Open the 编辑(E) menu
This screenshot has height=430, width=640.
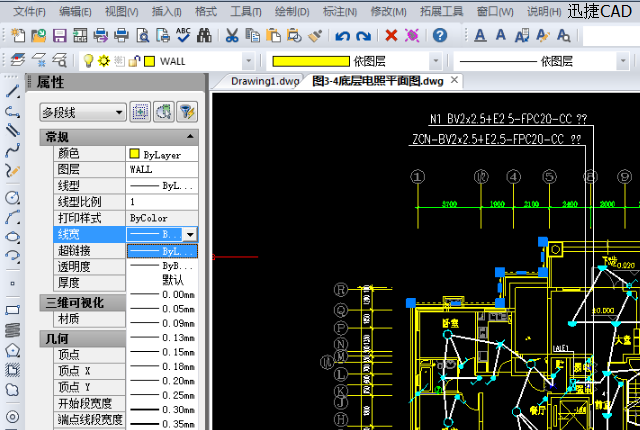tap(75, 11)
